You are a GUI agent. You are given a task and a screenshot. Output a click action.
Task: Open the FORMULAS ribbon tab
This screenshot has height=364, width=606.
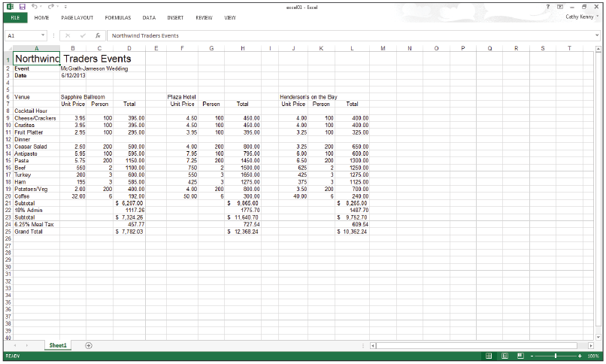click(117, 17)
